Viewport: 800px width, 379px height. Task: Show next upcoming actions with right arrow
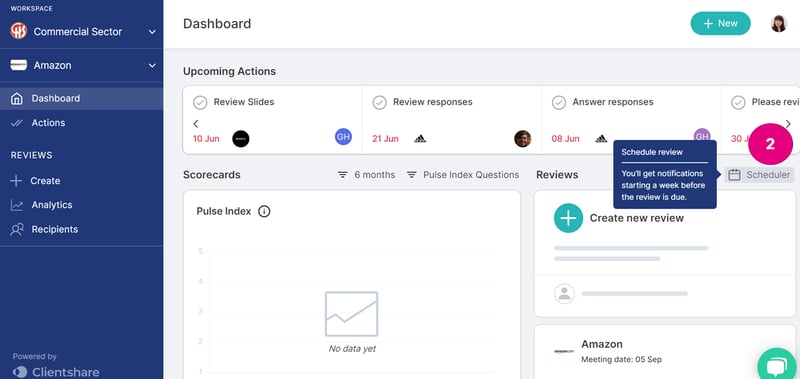788,123
